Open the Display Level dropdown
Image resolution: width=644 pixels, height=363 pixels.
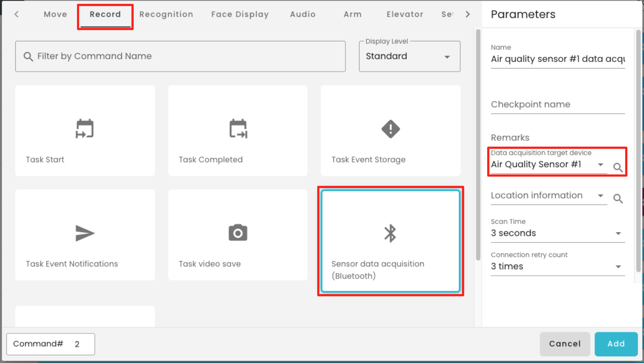click(x=410, y=56)
